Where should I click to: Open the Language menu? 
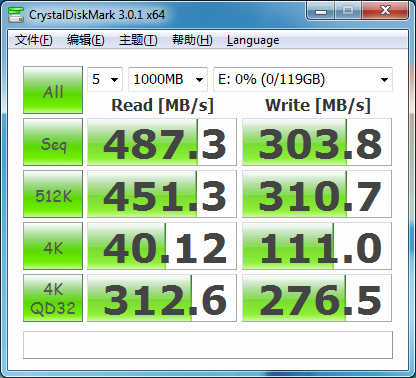click(253, 40)
